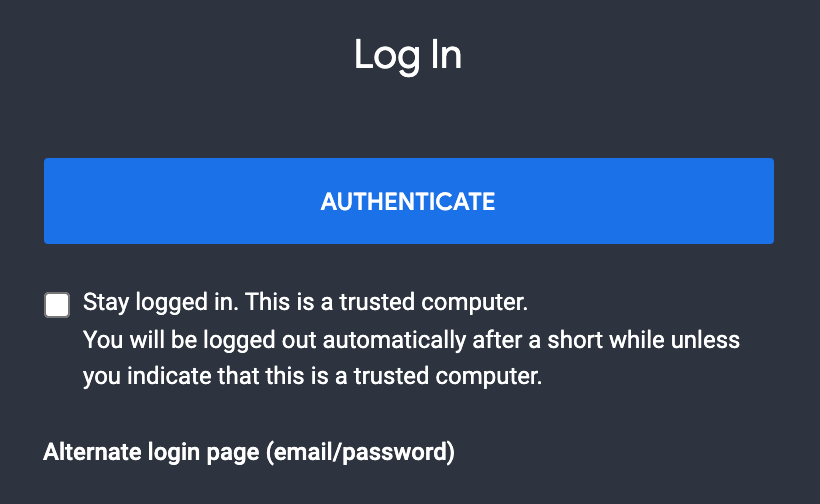Click the 'Log In' title at top
820x504 pixels.
(408, 55)
